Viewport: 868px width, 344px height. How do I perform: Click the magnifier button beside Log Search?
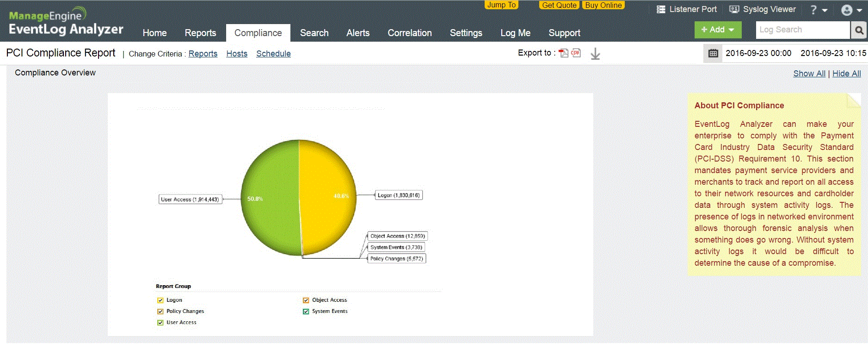coord(859,30)
